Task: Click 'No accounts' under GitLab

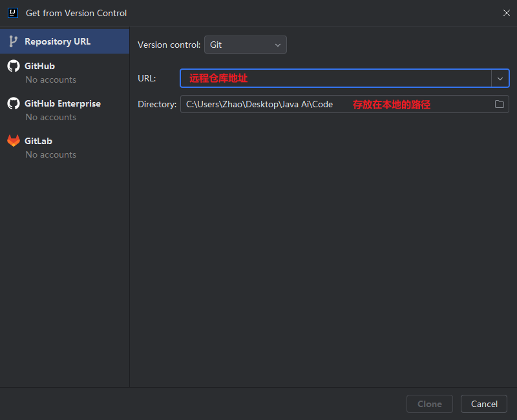Action: pyautogui.click(x=51, y=154)
